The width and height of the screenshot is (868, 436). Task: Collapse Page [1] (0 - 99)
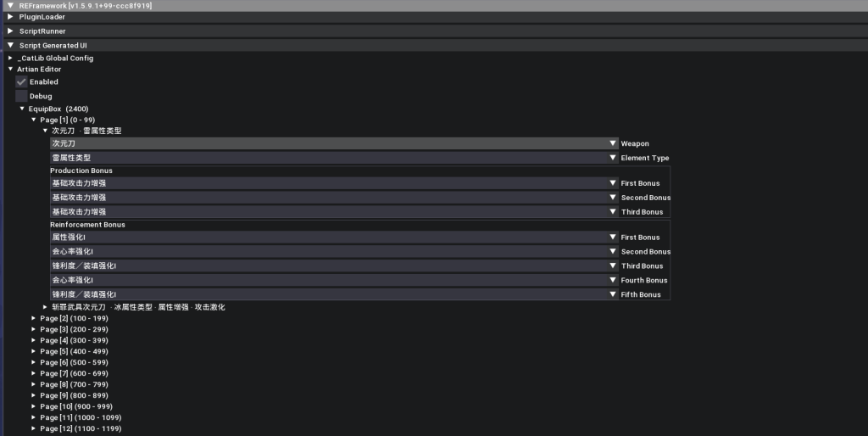pyautogui.click(x=34, y=120)
